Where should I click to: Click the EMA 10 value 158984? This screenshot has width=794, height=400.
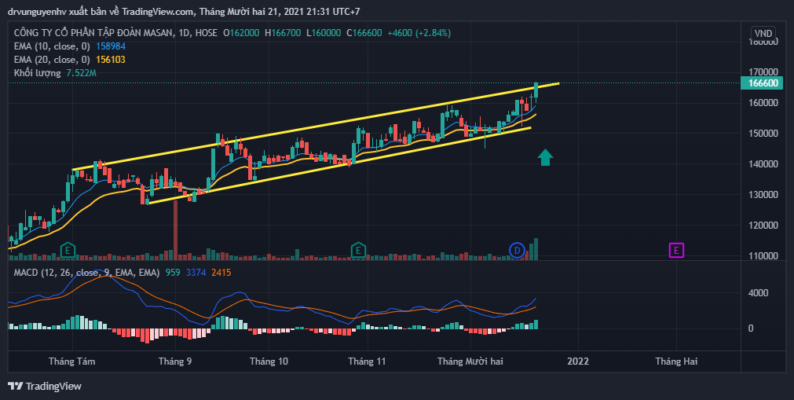click(111, 46)
